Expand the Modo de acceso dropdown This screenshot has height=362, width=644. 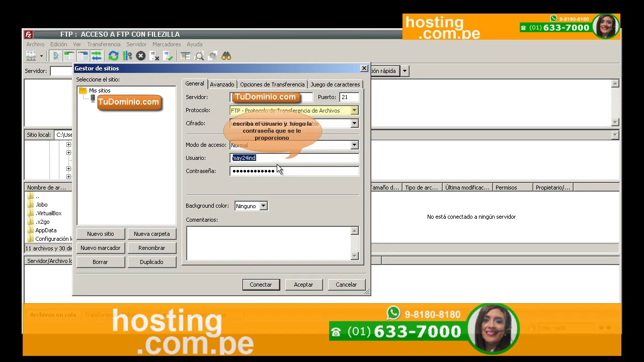354,145
